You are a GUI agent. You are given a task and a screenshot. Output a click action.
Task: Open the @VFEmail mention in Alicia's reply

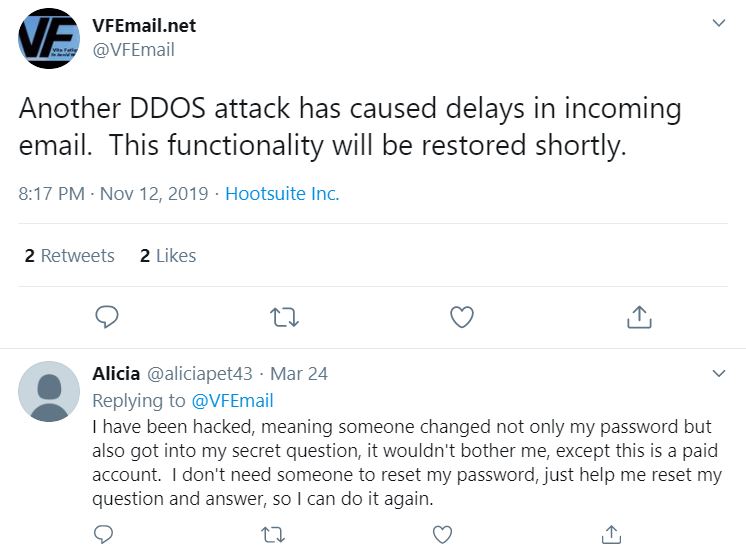[x=232, y=401]
